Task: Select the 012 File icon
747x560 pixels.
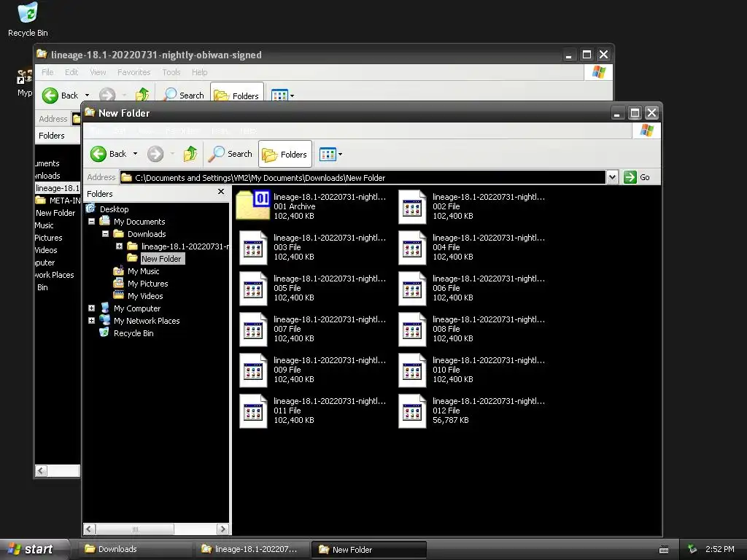Action: [412, 411]
